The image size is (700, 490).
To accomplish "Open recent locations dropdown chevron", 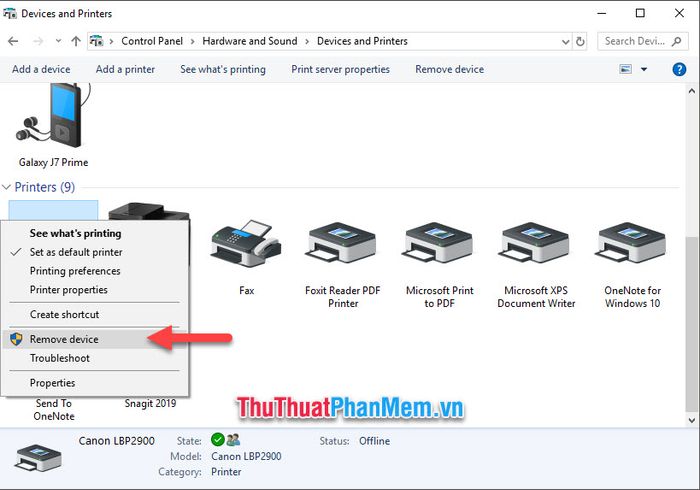I will 58,41.
